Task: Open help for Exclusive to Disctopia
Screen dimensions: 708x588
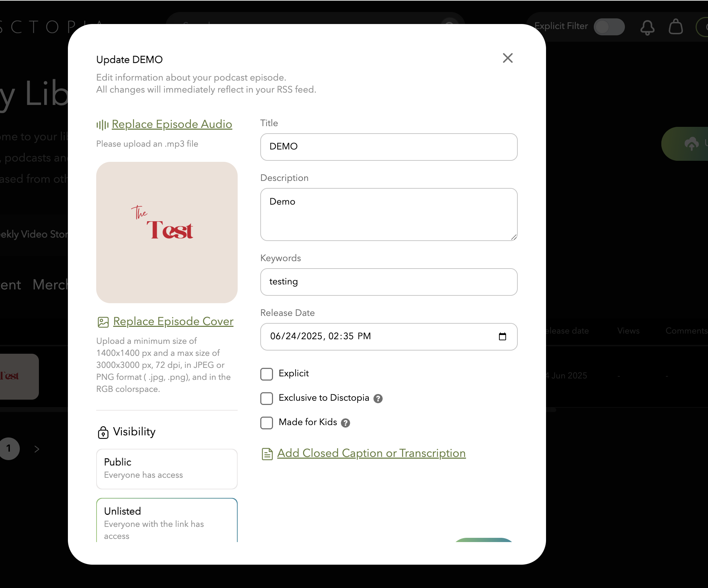Action: (x=378, y=399)
